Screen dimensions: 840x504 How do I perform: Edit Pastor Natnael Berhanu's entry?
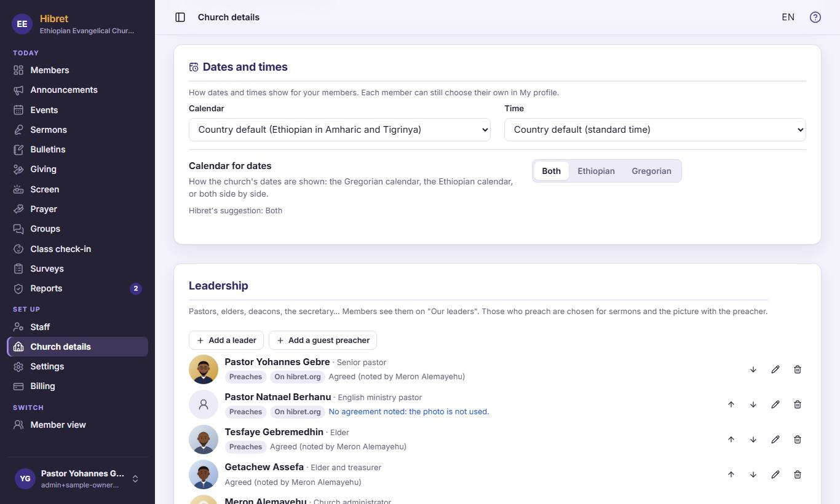(775, 404)
